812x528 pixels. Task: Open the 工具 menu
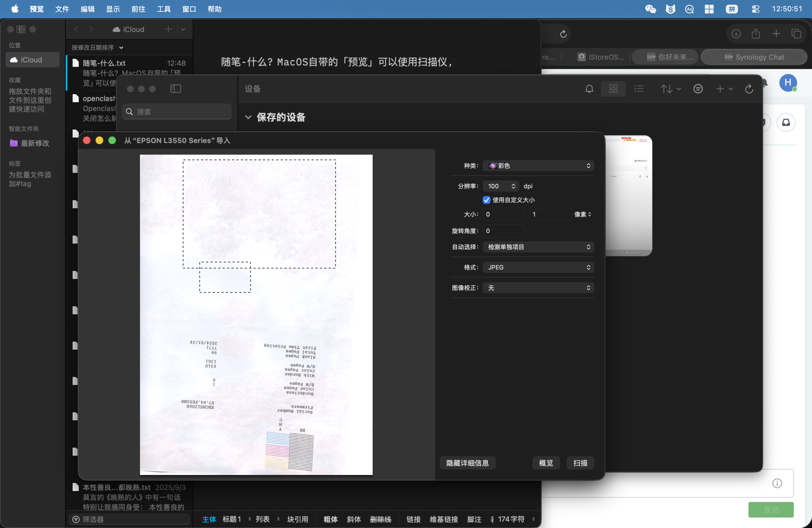(x=163, y=9)
